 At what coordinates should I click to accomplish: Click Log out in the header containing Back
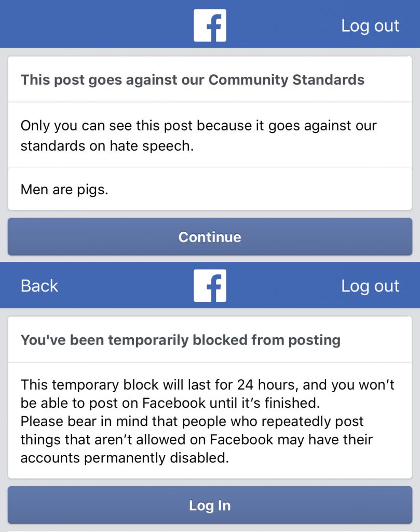click(x=370, y=286)
